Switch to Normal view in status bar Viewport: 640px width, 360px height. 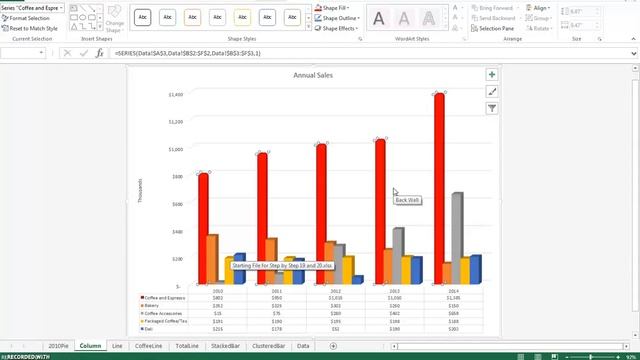pos(521,357)
